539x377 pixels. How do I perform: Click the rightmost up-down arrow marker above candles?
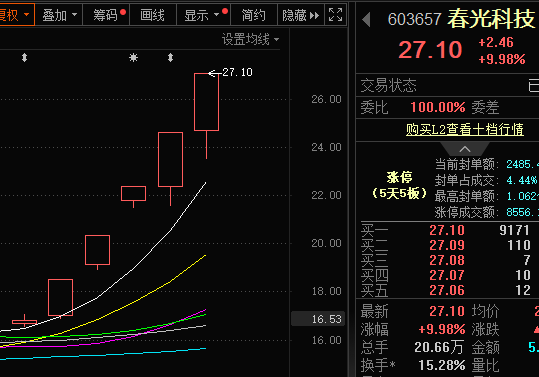click(170, 57)
